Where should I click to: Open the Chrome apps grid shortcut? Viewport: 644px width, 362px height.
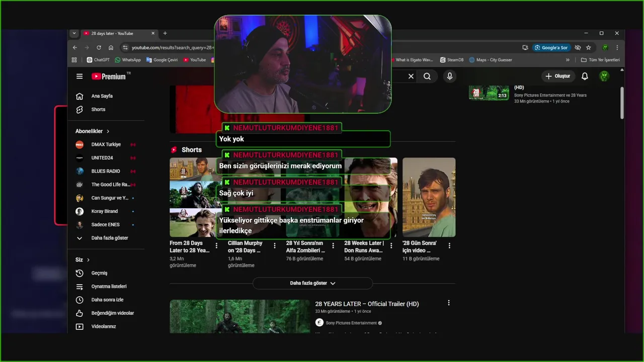coord(74,60)
